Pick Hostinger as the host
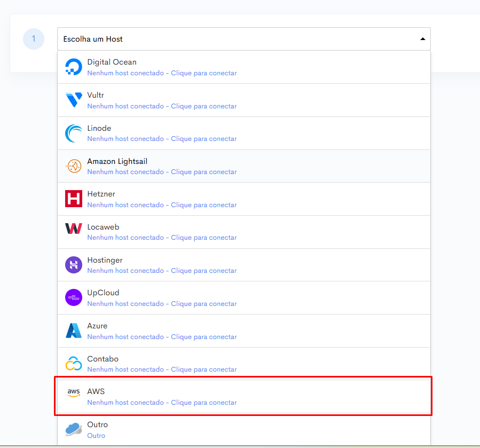 coord(244,265)
